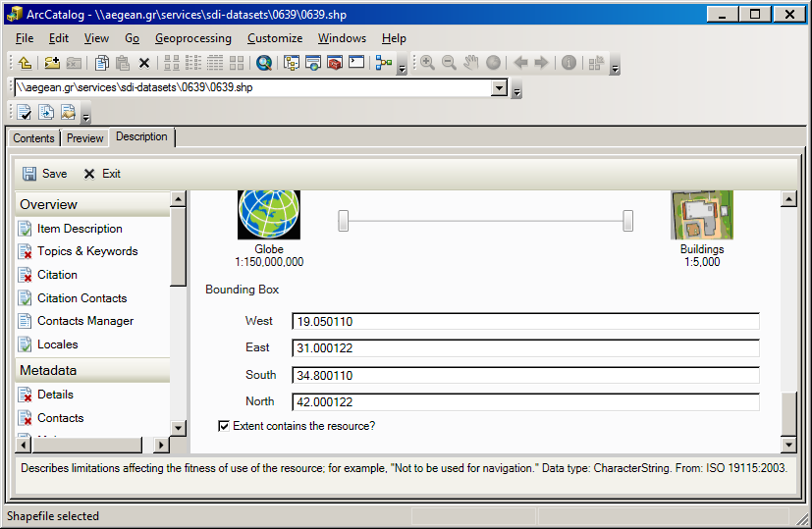
Task: Select the Pan hand tool
Action: point(470,63)
